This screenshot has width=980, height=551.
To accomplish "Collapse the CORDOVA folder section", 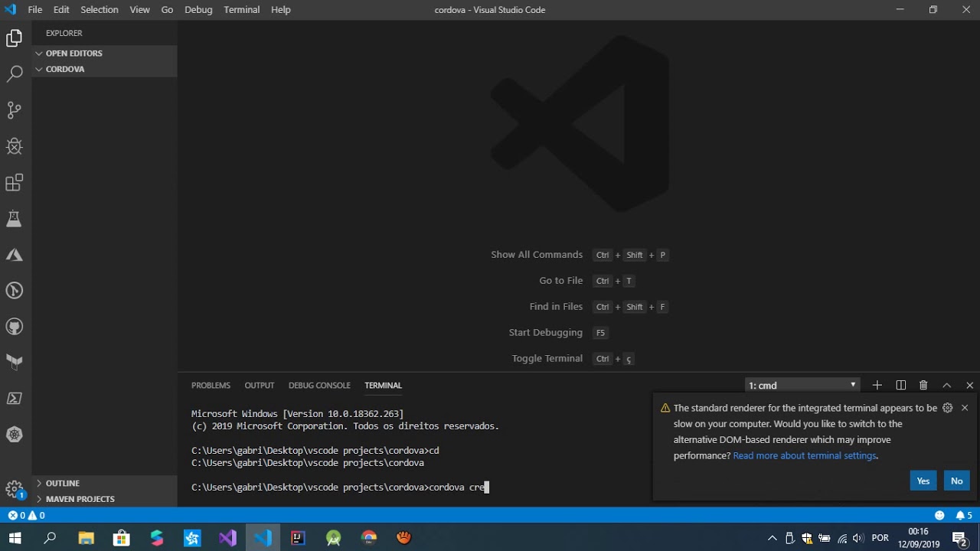I will point(105,69).
